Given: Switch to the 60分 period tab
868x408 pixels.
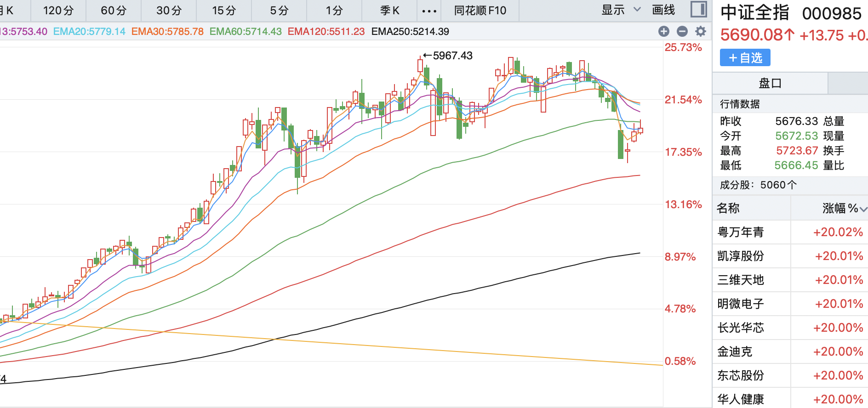Looking at the screenshot, I should [x=114, y=11].
